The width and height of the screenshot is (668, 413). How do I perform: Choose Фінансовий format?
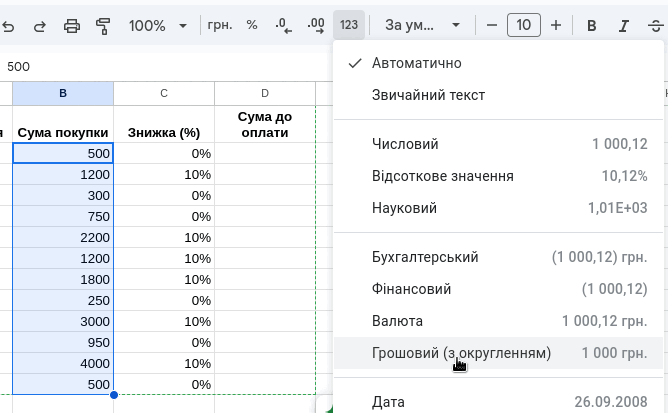click(x=498, y=289)
